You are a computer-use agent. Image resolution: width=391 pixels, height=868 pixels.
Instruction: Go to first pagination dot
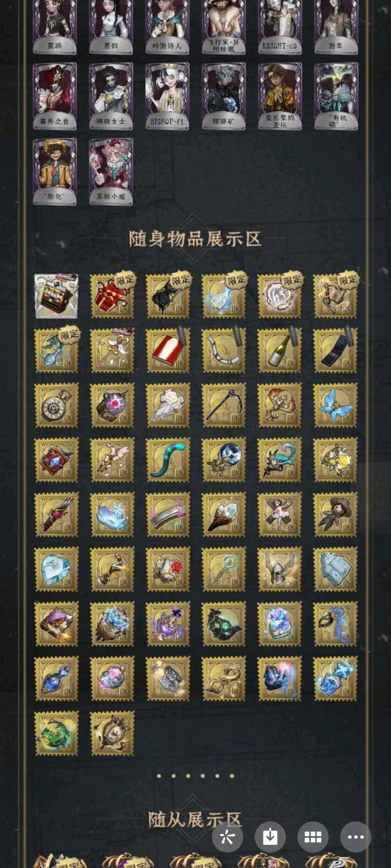click(x=159, y=776)
